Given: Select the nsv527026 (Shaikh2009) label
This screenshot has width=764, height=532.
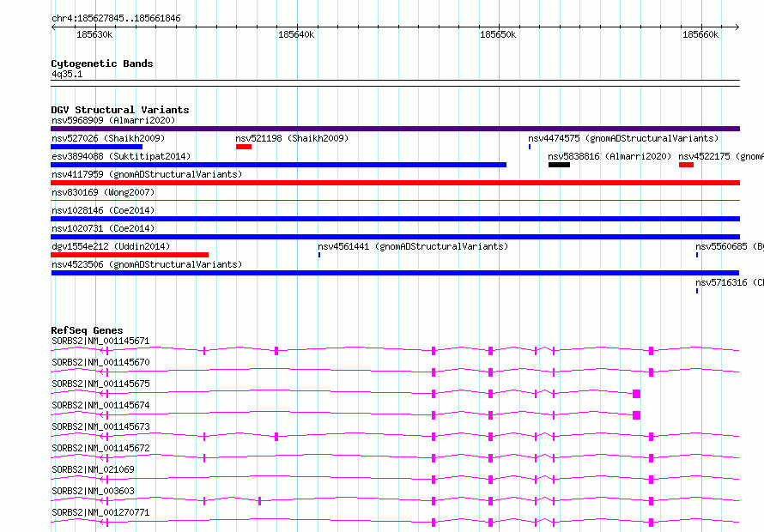Looking at the screenshot, I should (x=108, y=138).
